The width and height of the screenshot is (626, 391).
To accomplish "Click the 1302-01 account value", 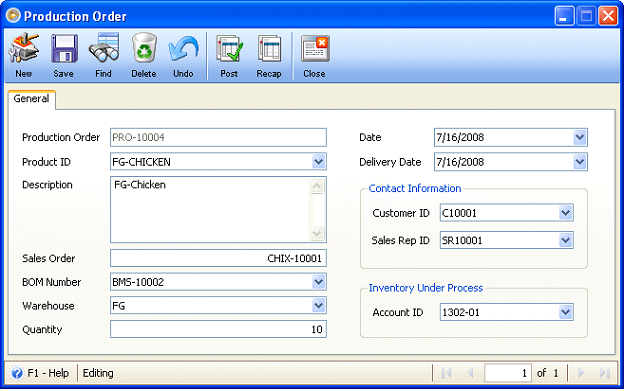I will [461, 312].
